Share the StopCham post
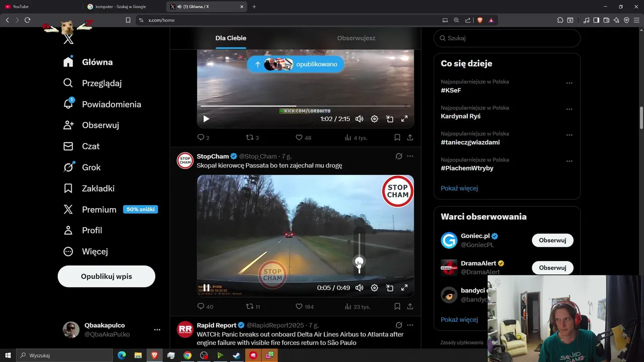Screen dimensions: 644x362 point(410,306)
